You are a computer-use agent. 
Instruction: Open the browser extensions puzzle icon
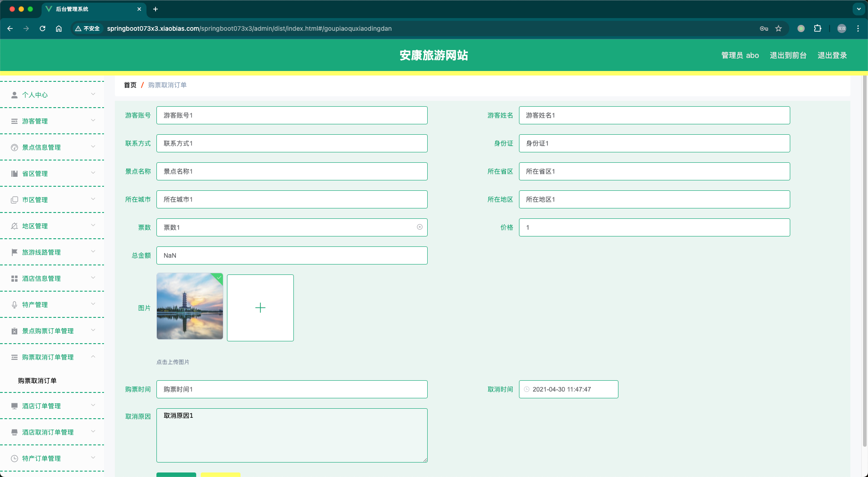(817, 28)
